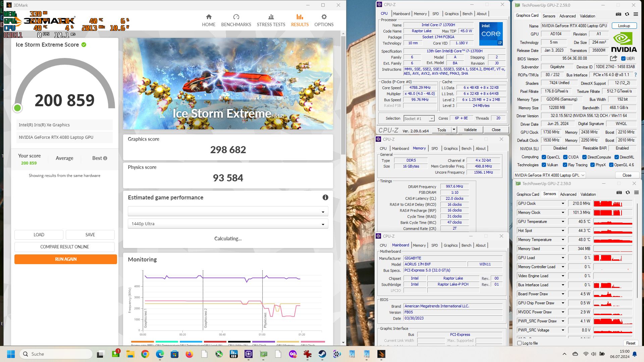
Task: Click the Reset button in GPU-Z Sensors
Action: click(630, 343)
